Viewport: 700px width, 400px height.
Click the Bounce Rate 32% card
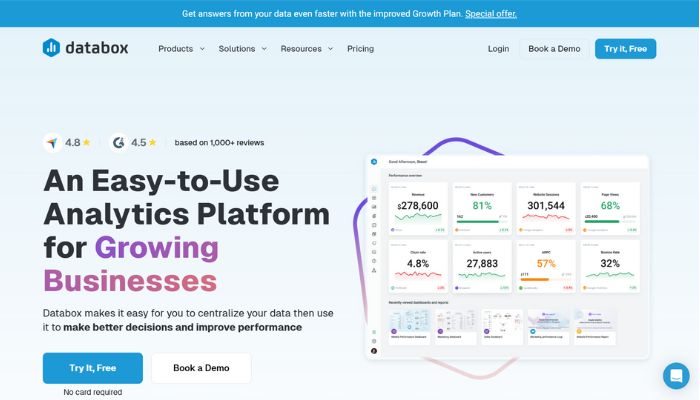click(x=610, y=267)
